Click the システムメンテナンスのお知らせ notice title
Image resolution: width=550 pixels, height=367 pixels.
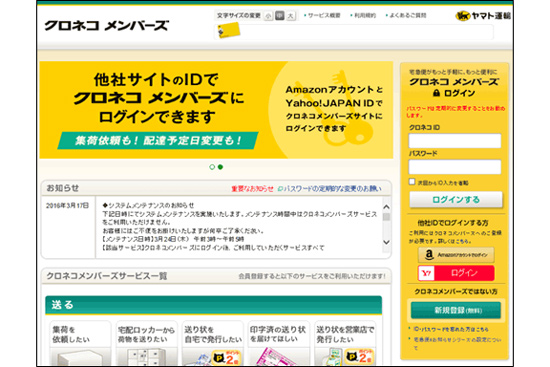[148, 205]
